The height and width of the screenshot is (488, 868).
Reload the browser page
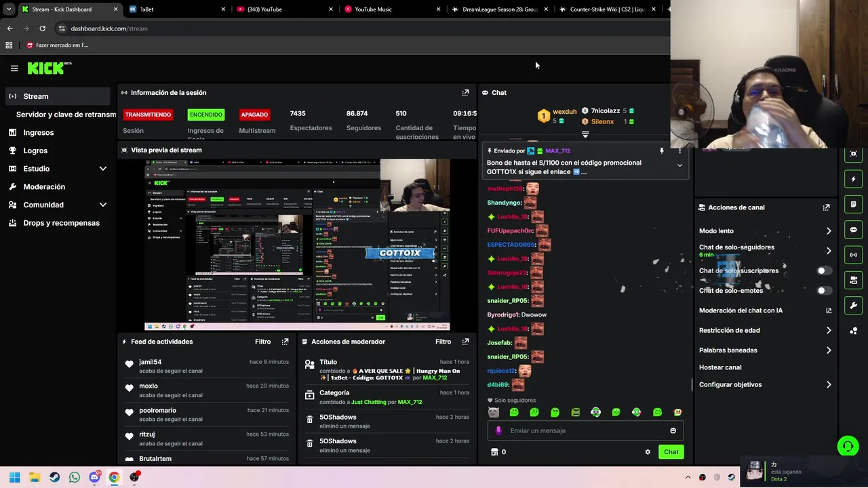click(42, 28)
